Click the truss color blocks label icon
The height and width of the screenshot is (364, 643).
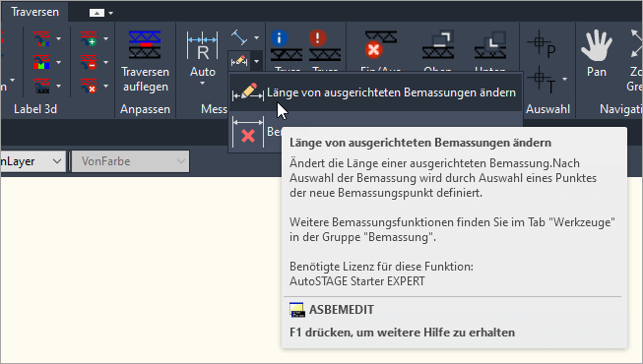(x=41, y=62)
